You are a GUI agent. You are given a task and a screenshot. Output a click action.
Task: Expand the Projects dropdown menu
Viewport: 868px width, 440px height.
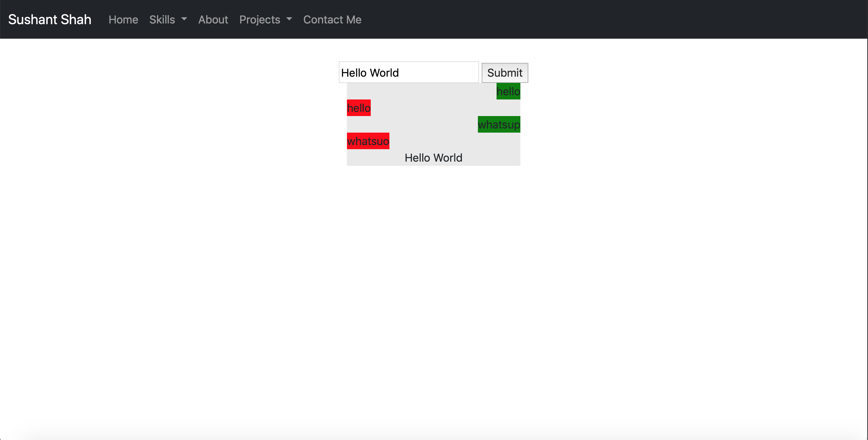pos(260,20)
